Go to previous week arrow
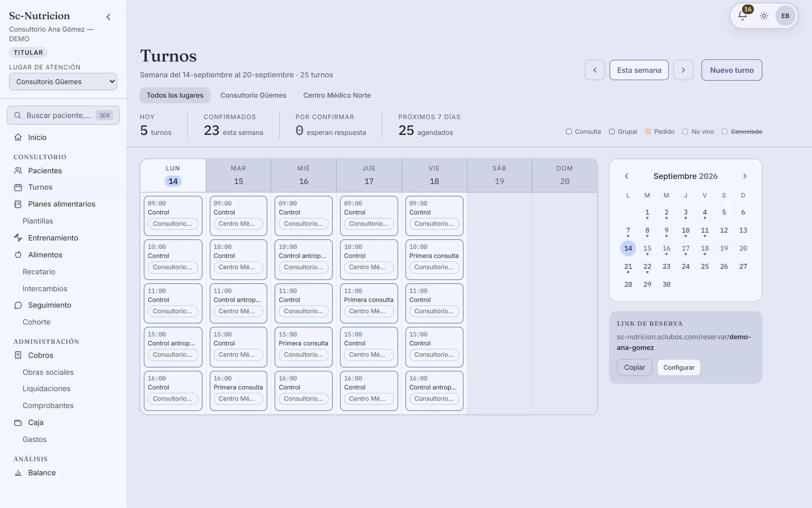The height and width of the screenshot is (508, 812). (x=595, y=70)
